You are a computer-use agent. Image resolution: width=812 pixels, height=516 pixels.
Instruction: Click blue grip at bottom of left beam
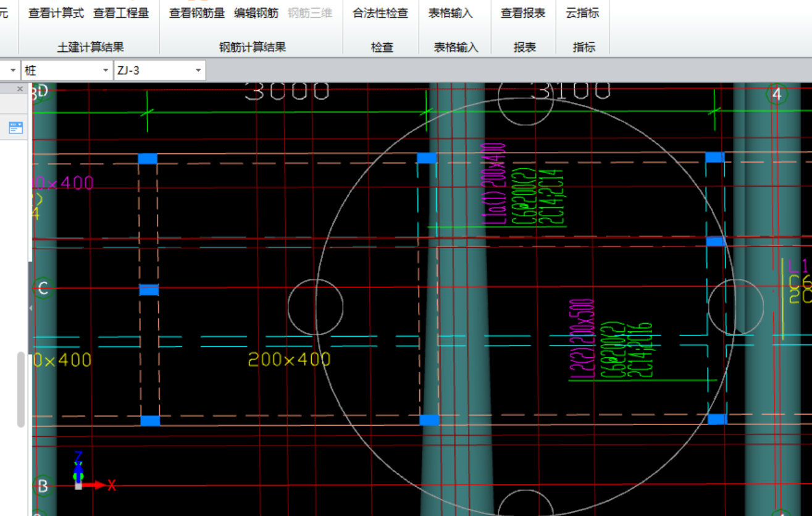point(150,421)
